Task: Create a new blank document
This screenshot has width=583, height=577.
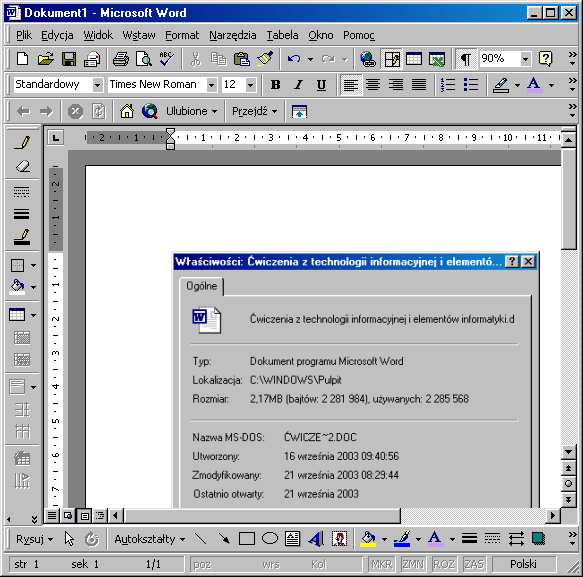Action: [22, 59]
